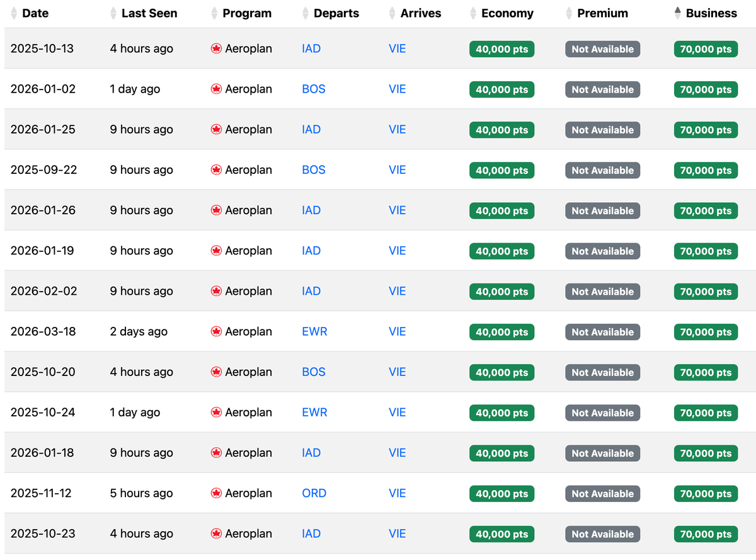Image resolution: width=756 pixels, height=560 pixels.
Task: Click the sort icon beside Program header
Action: click(215, 13)
